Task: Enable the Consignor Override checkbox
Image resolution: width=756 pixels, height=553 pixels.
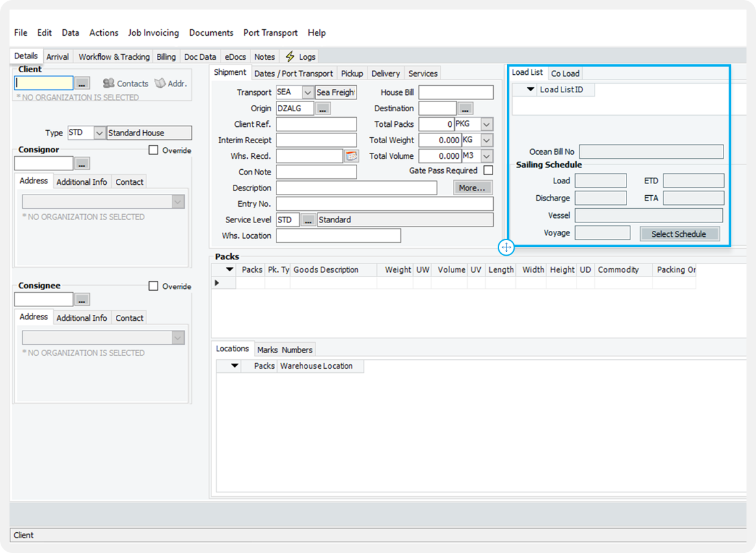Action: coord(154,150)
